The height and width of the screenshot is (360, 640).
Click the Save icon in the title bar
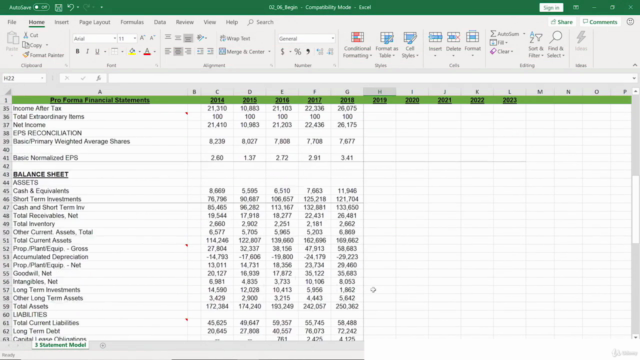58,7
